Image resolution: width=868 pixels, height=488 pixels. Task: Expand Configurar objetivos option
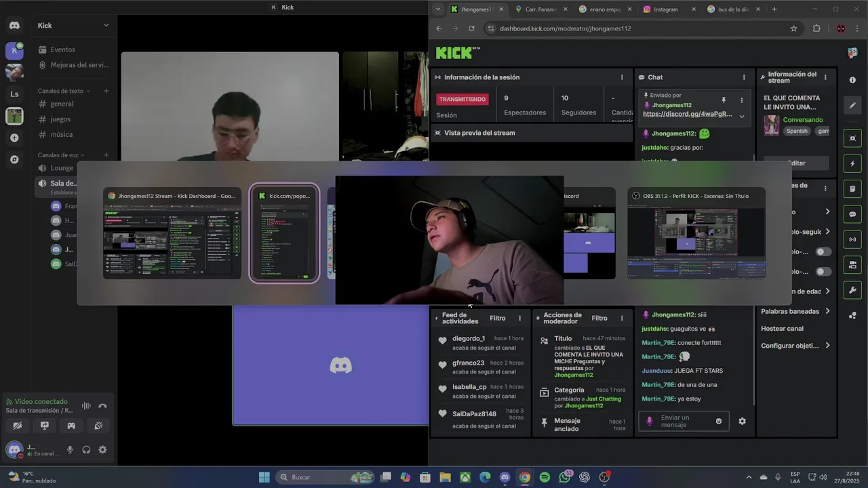coord(795,346)
